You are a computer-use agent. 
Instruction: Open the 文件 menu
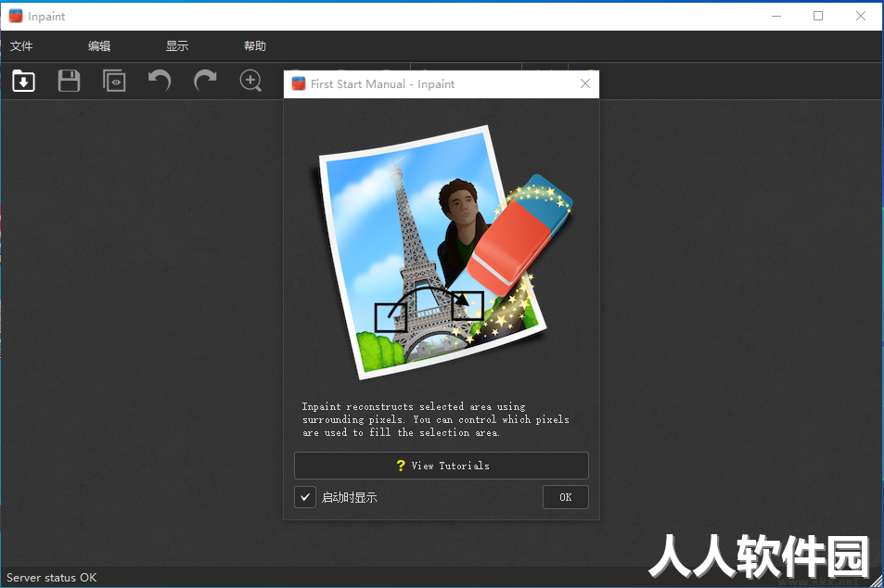coord(21,46)
